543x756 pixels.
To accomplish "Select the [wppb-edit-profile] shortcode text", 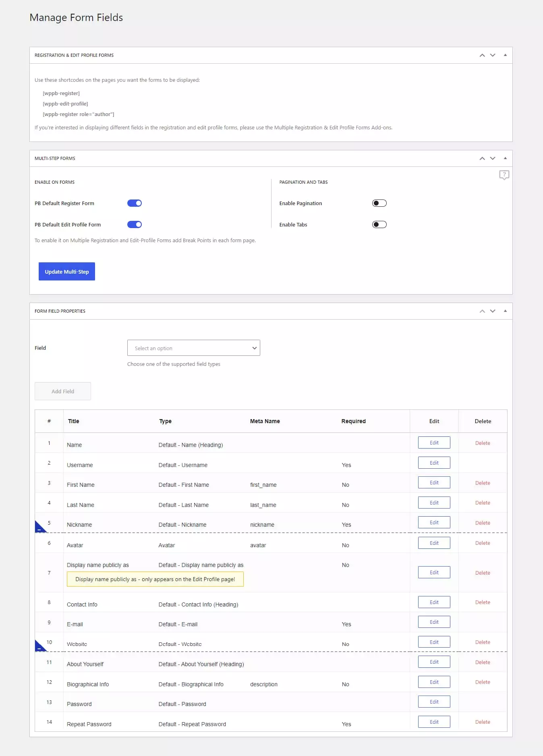I will click(x=65, y=104).
